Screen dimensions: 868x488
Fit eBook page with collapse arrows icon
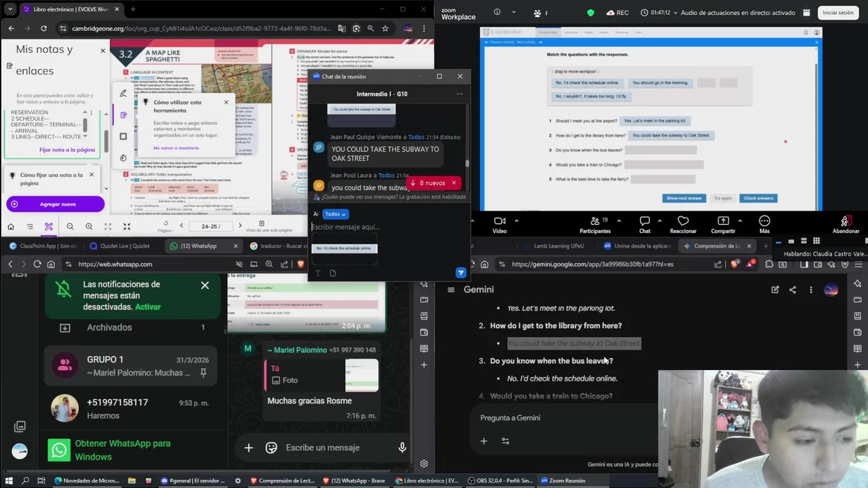[127, 226]
